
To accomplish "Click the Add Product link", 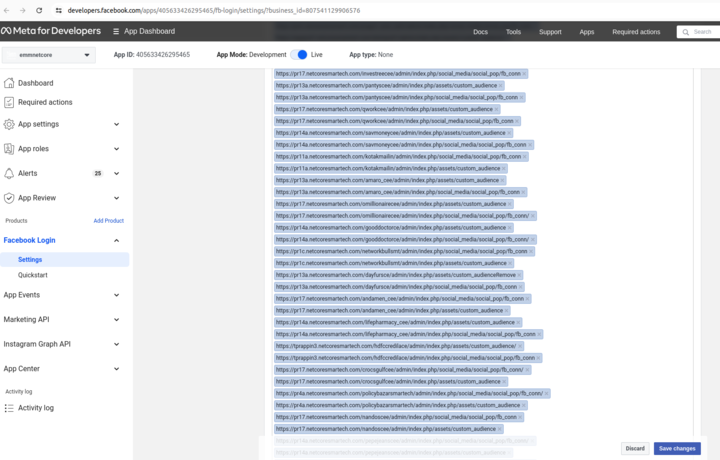I will [109, 221].
